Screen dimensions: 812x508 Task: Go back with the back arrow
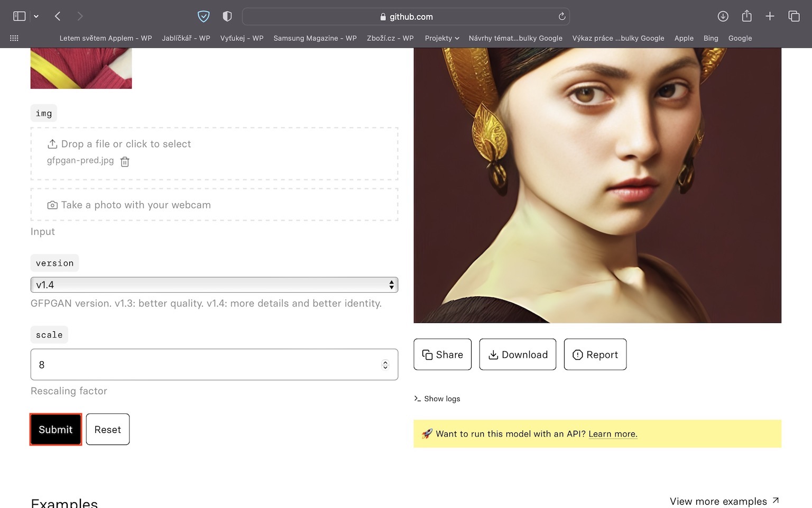58,16
